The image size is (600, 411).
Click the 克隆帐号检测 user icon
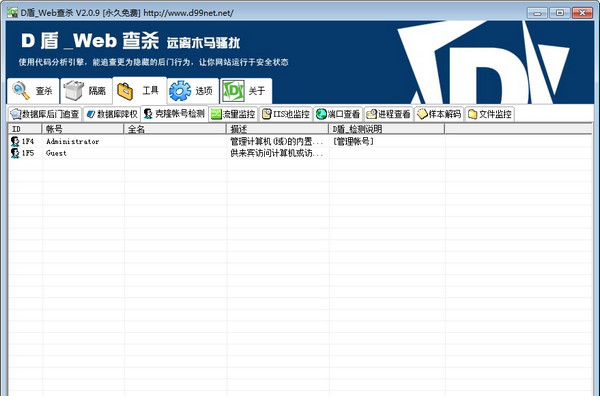pos(148,114)
